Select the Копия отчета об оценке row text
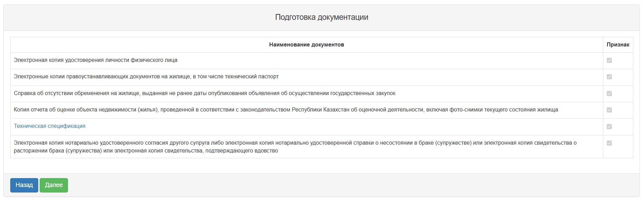 (x=286, y=110)
